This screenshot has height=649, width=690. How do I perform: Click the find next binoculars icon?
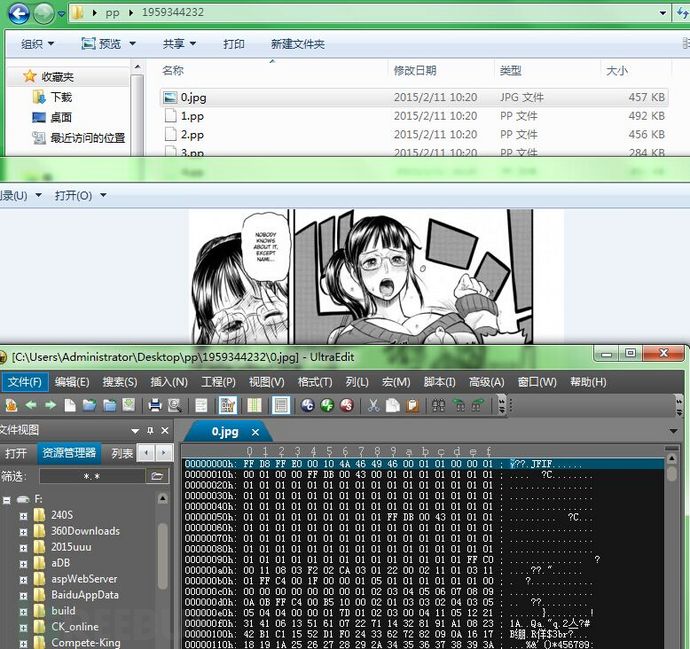[x=458, y=405]
